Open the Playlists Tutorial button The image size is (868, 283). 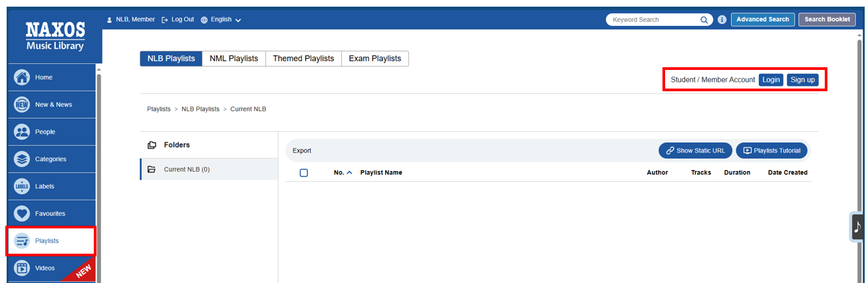772,150
